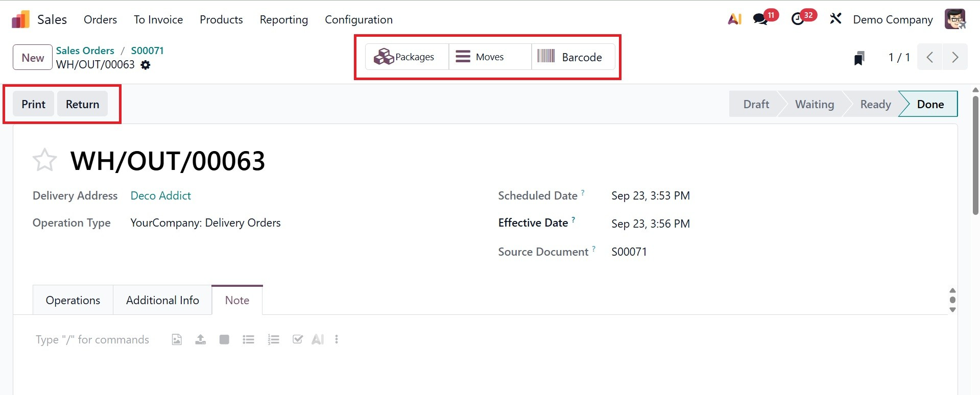Switch to the Operations tab
The height and width of the screenshot is (395, 980).
(73, 300)
